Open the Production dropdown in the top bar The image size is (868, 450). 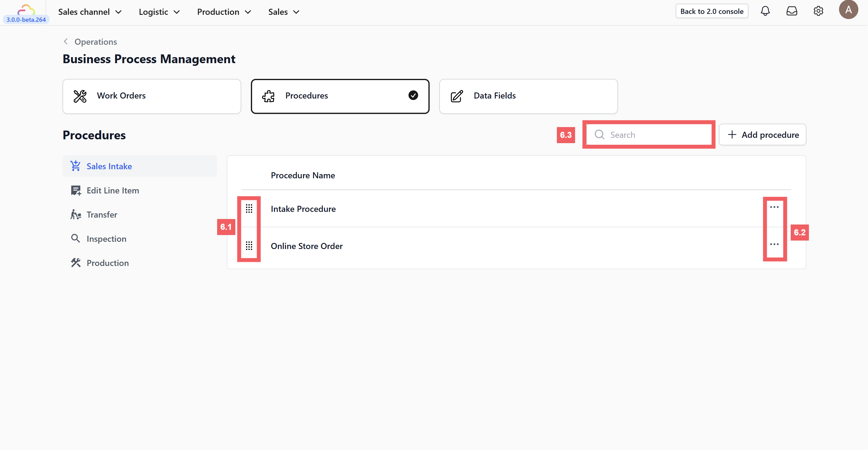[224, 12]
